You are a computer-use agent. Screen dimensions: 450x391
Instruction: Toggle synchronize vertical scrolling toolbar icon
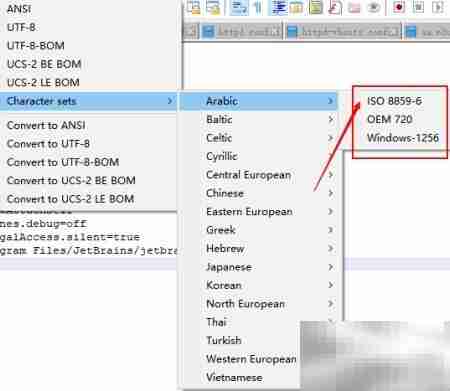[x=194, y=7]
